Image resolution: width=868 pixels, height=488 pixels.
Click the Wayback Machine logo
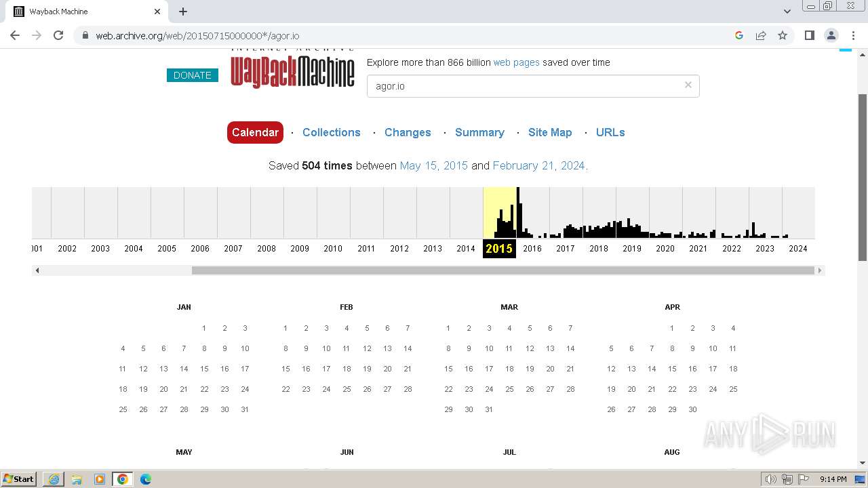(292, 68)
